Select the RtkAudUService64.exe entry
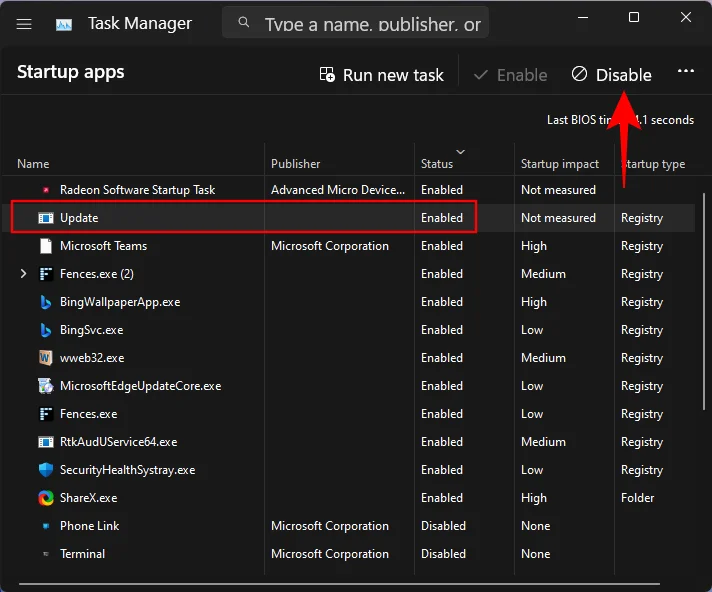Screen dimensions: 712x592 click(348, 442)
